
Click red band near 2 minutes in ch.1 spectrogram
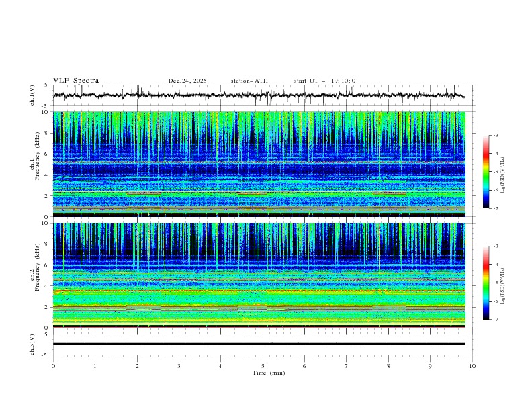[144, 193]
